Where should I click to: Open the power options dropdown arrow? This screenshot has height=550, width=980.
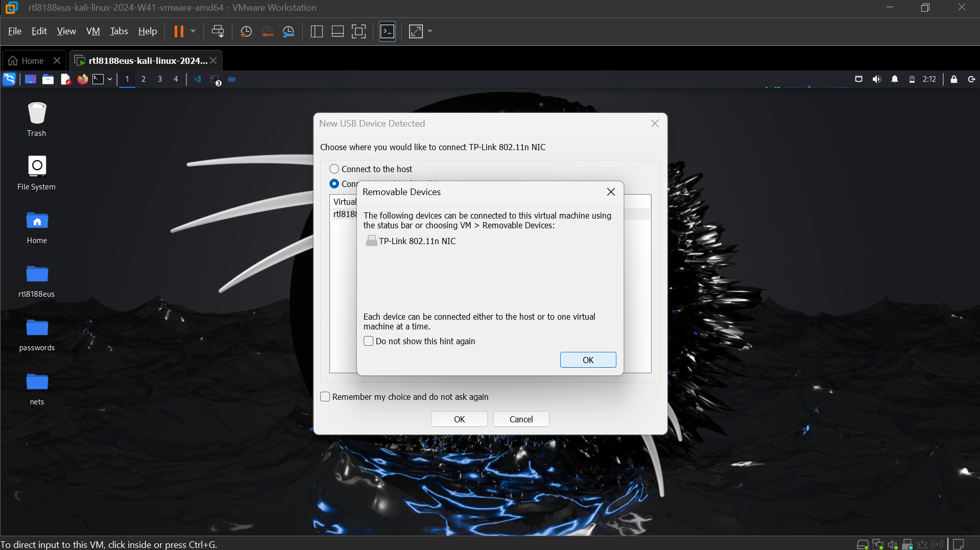[193, 32]
